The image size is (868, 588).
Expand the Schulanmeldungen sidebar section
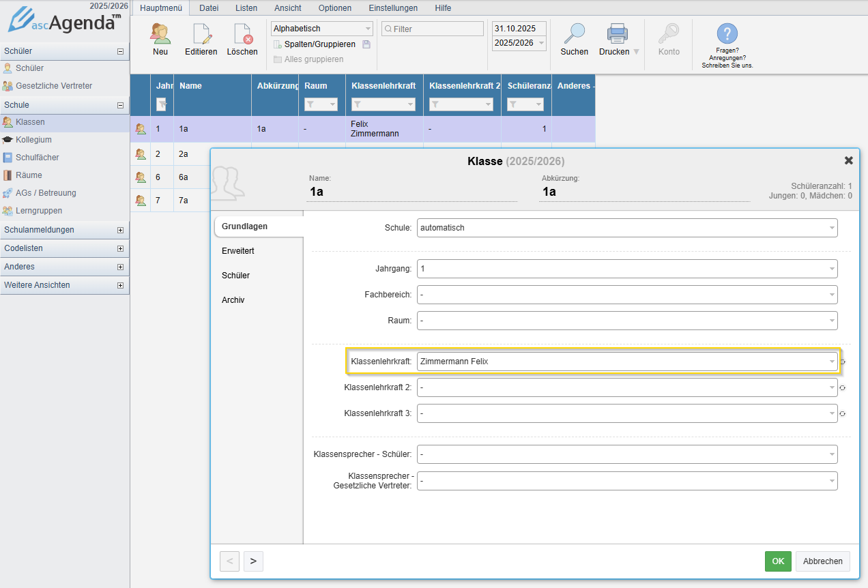(x=120, y=230)
